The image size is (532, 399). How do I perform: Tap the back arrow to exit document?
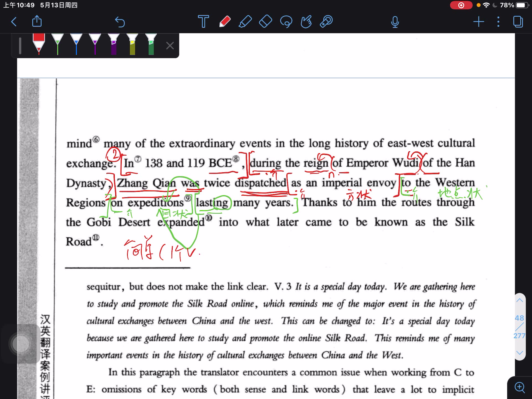14,22
